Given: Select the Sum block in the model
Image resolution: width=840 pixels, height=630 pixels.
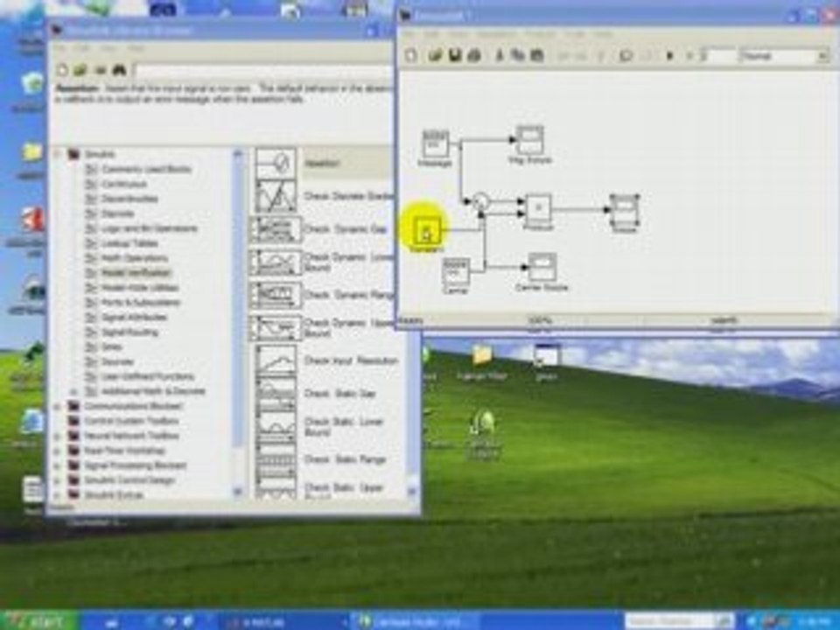Looking at the screenshot, I should click(480, 201).
